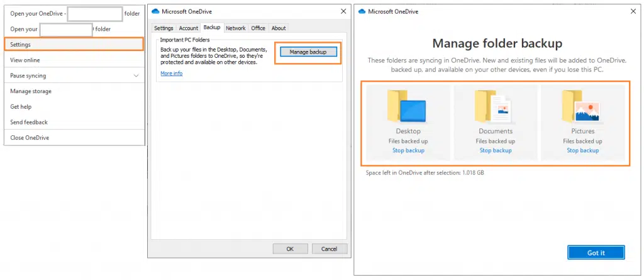Select View online menu entry
The image size is (644, 280).
pyautogui.click(x=25, y=60)
